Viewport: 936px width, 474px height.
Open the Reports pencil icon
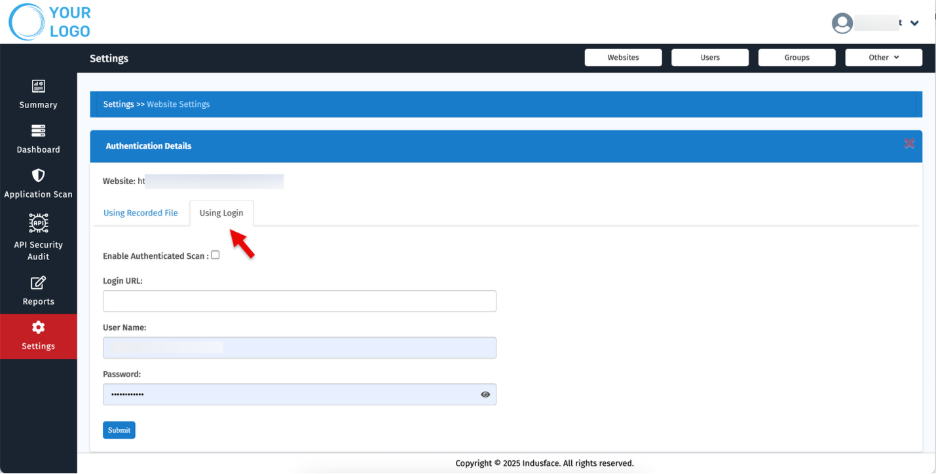coord(38,283)
